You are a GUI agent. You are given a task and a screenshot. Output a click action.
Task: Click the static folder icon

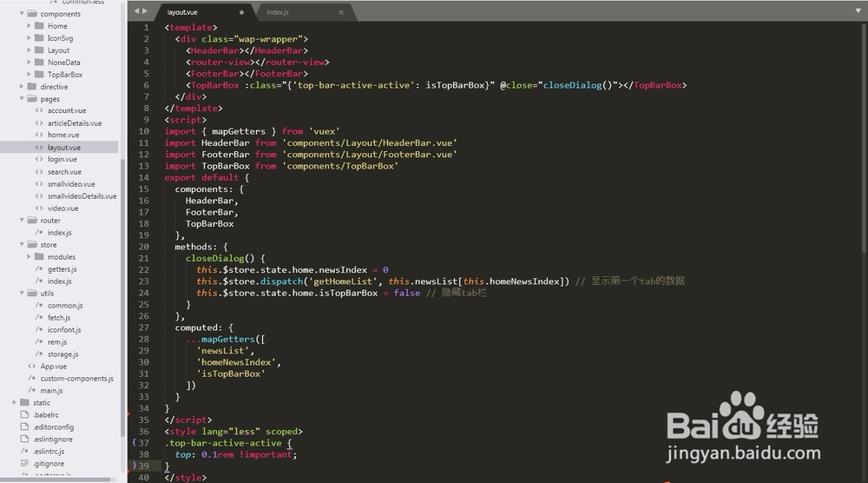click(x=24, y=403)
